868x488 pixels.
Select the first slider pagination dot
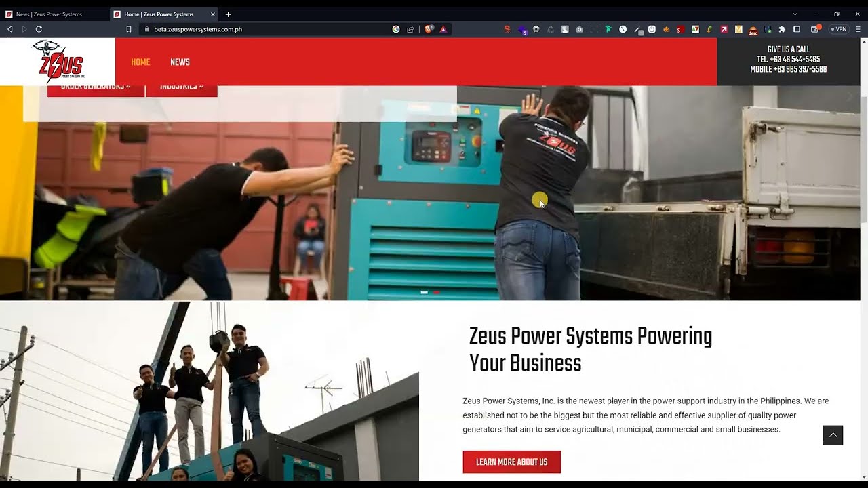(424, 293)
